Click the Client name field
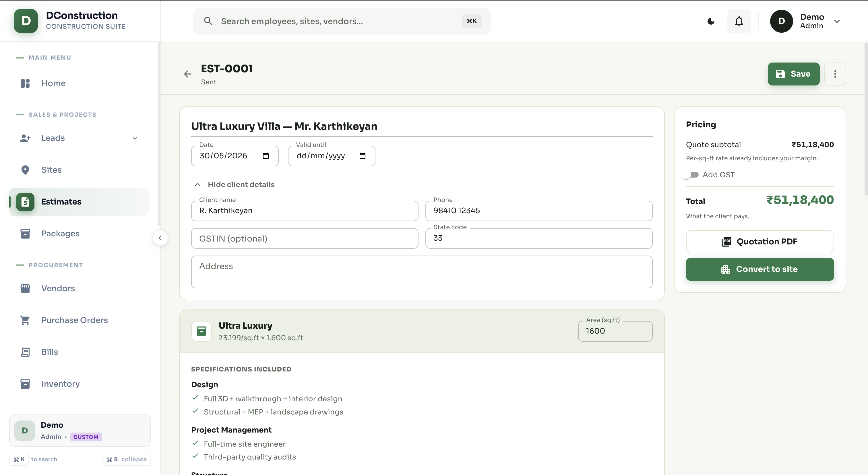This screenshot has width=868, height=475. coord(305,211)
